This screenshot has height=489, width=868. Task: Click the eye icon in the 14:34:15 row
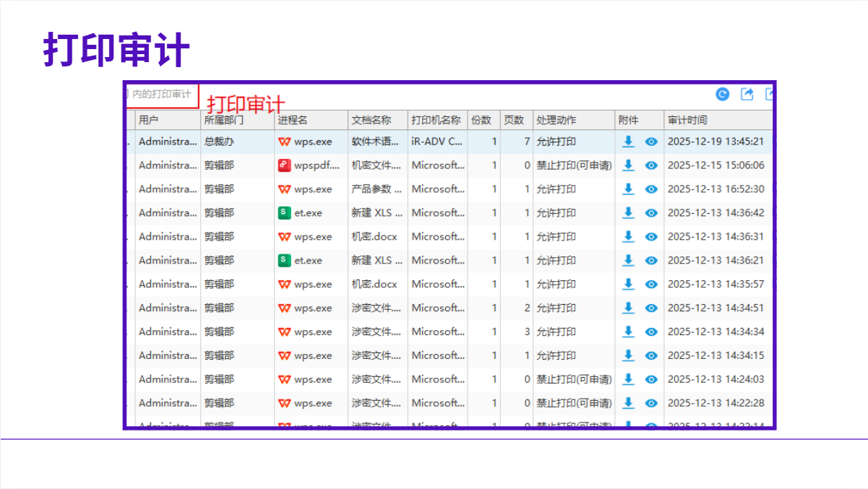651,355
